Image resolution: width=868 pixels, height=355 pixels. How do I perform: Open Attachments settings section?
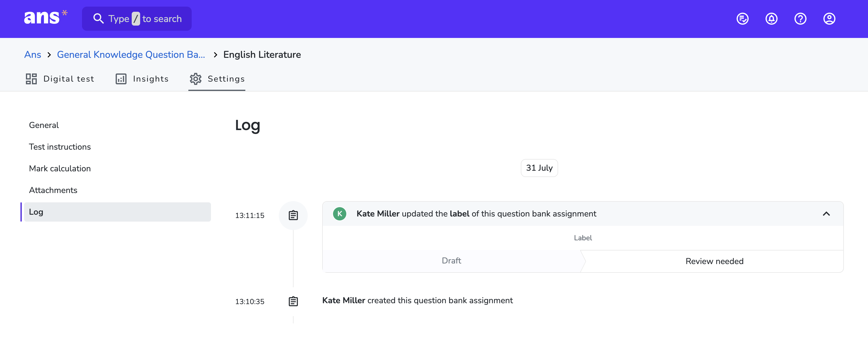53,190
